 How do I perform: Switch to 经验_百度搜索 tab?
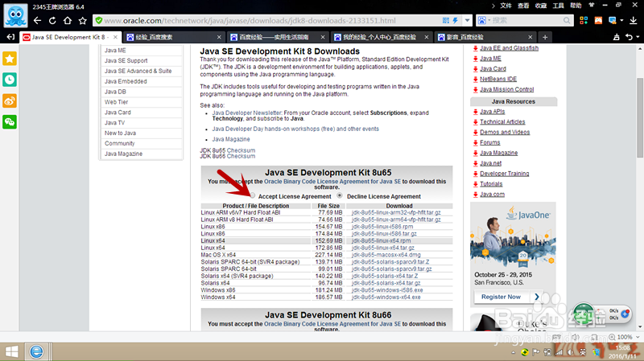point(174,37)
